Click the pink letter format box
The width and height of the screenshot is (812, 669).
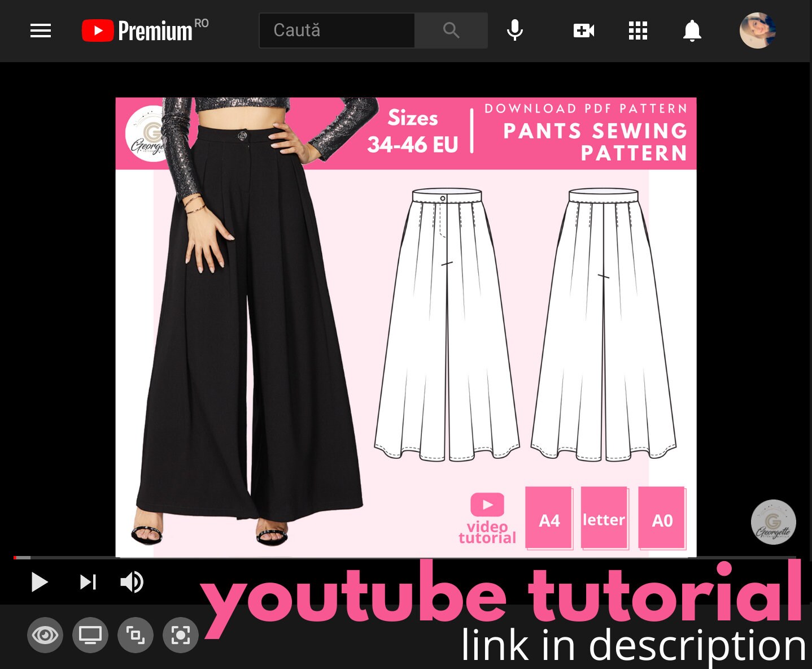point(604,518)
